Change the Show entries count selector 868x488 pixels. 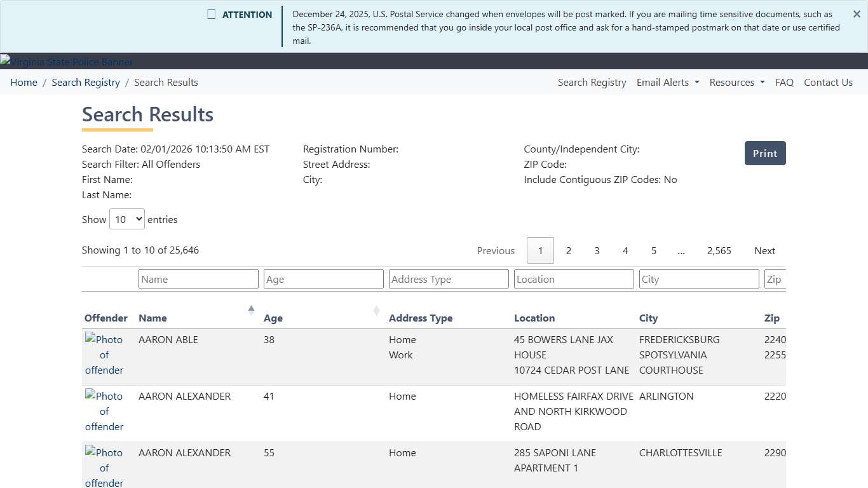click(126, 219)
